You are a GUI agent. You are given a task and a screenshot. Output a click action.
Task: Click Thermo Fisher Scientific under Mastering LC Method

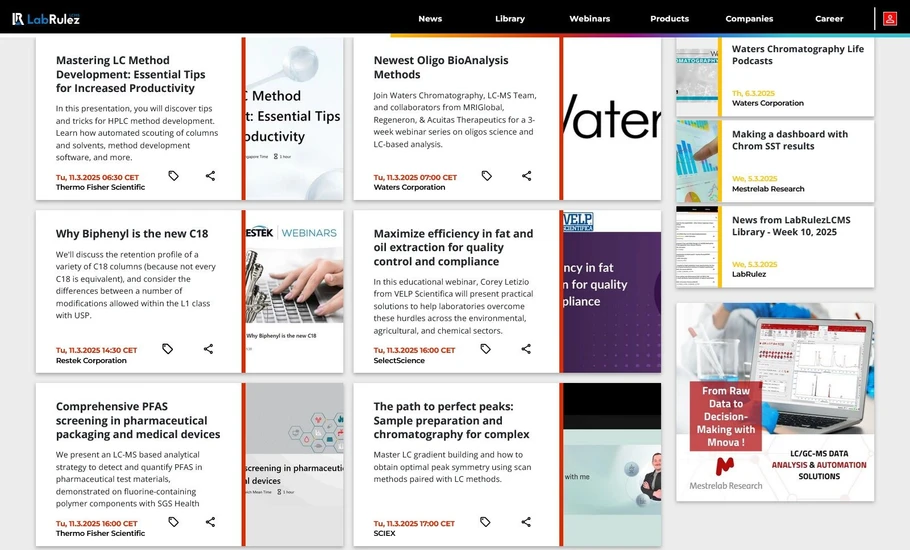click(x=100, y=187)
